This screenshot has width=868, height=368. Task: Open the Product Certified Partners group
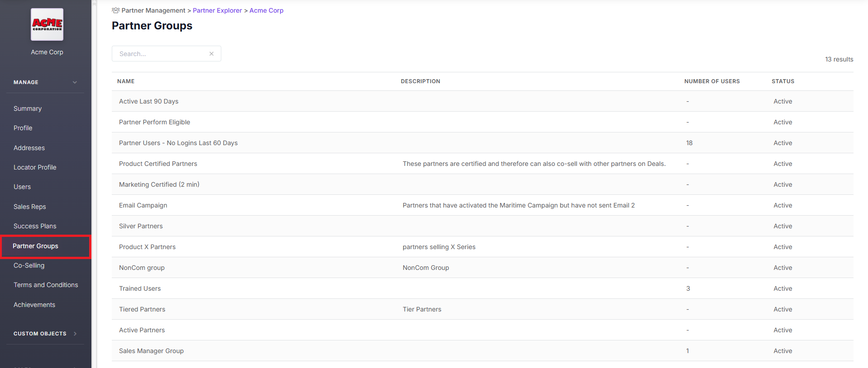click(158, 164)
